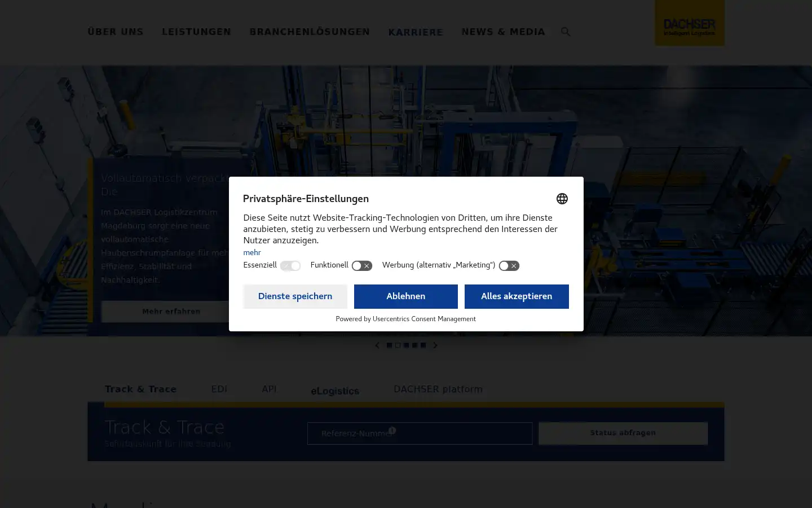Open the info icon beside Referenz-Nummer
Image resolution: width=812 pixels, height=508 pixels.
point(392,431)
